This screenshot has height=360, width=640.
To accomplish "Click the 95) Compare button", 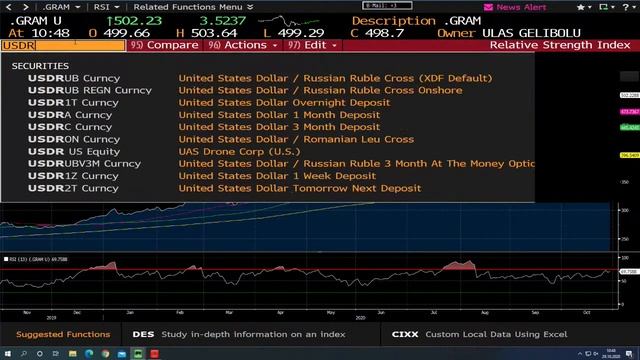I will coord(165,45).
